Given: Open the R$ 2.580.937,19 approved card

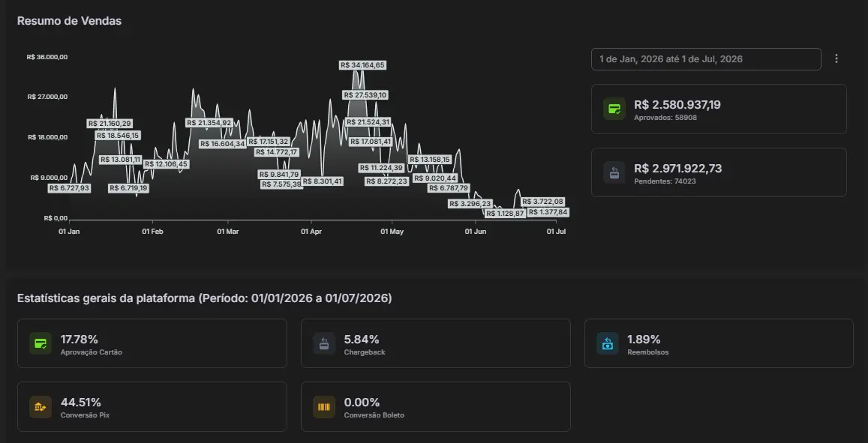Looking at the screenshot, I should [x=719, y=109].
